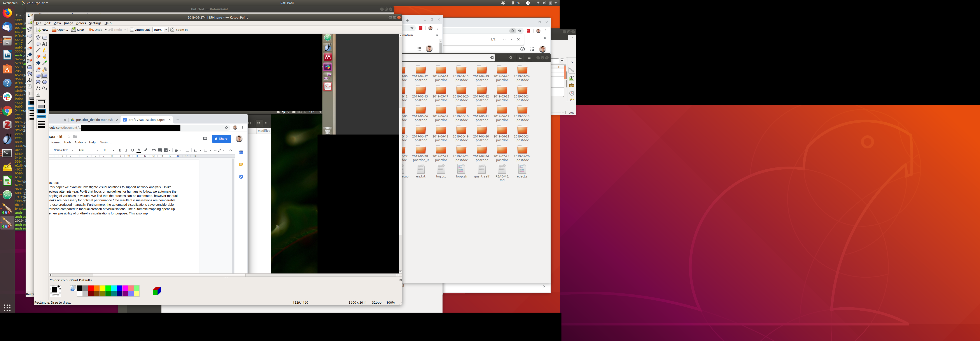The height and width of the screenshot is (341, 980).
Task: Choose the no-fill rectangle style option
Action: (41, 102)
